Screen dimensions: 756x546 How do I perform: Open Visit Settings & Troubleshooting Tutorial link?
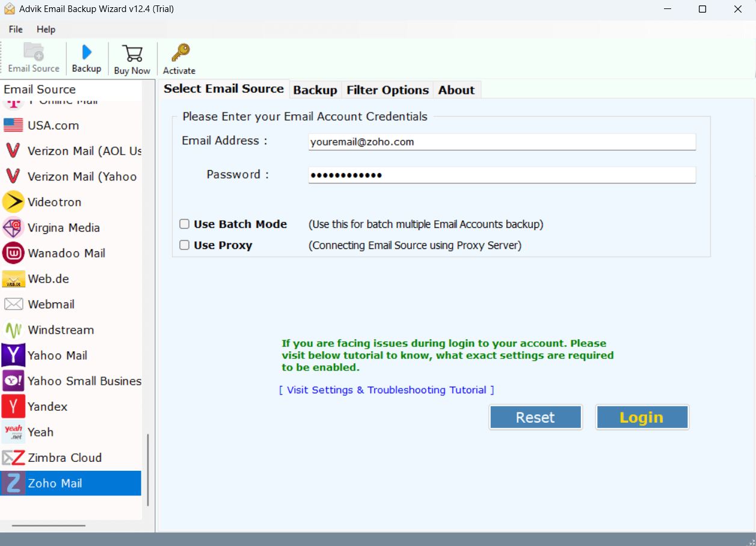387,390
